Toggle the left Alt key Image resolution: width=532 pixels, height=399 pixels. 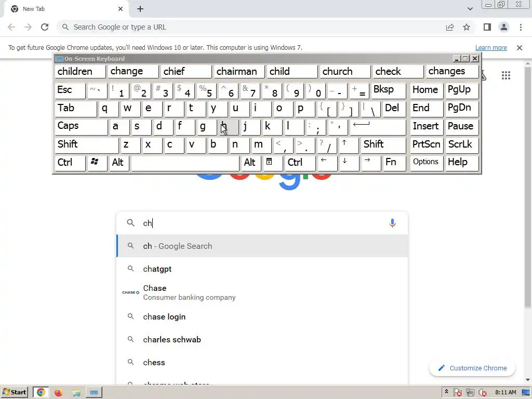(119, 163)
